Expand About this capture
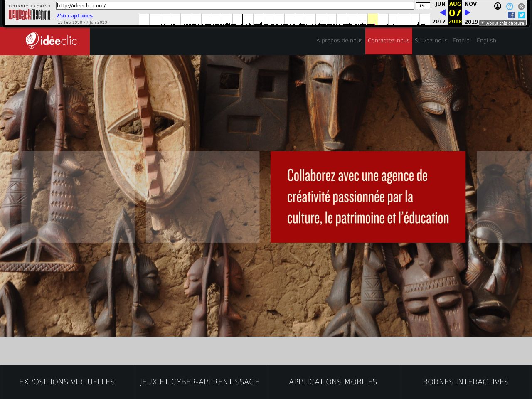Viewport: 532px width, 399px height. 502,23
